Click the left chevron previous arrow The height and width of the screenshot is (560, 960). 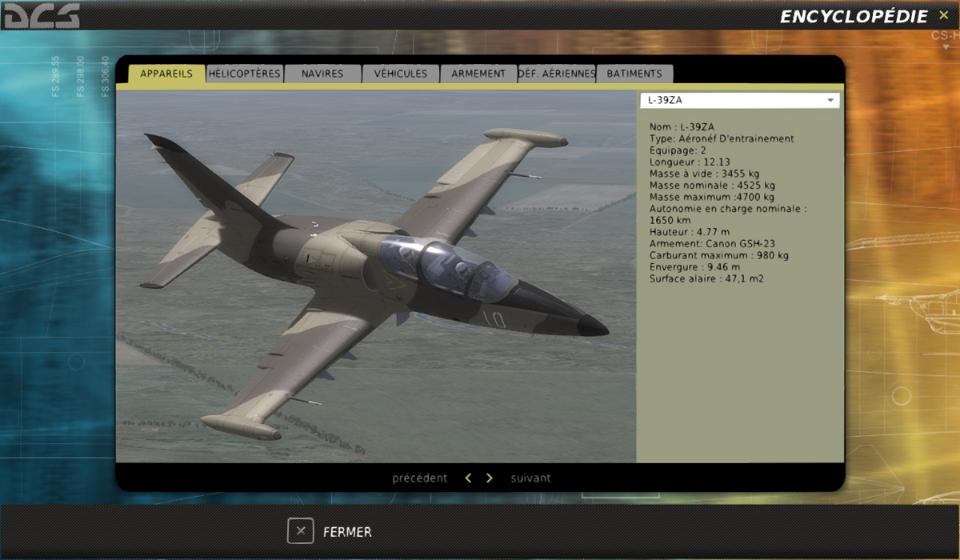468,478
